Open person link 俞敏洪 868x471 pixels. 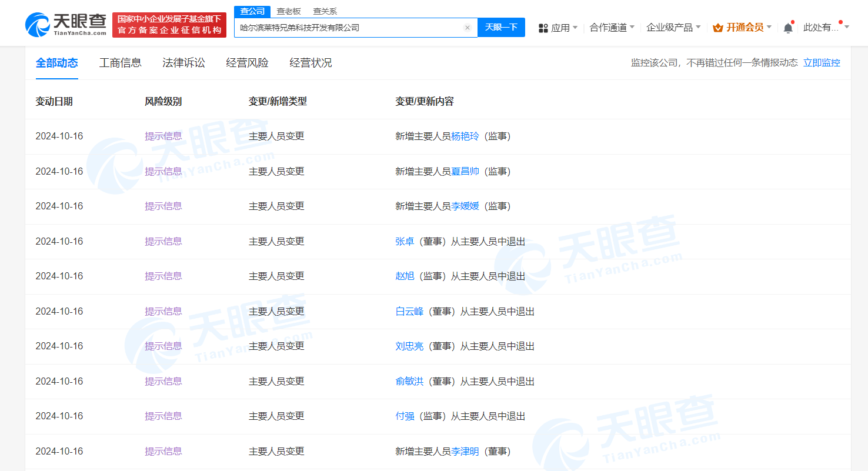point(410,382)
